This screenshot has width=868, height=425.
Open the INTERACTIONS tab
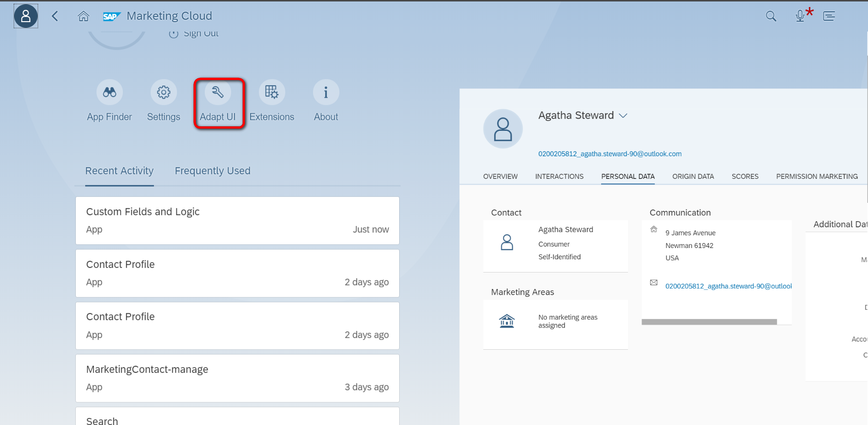[559, 176]
